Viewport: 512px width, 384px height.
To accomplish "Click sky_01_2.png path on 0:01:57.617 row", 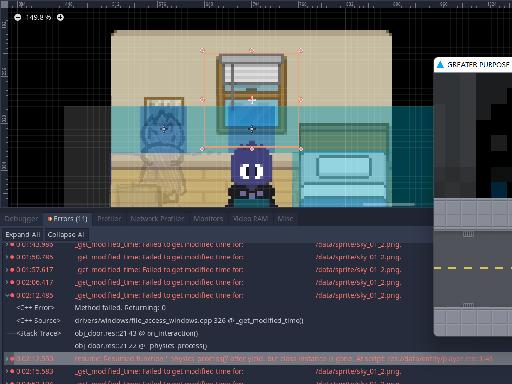I will [x=358, y=270].
